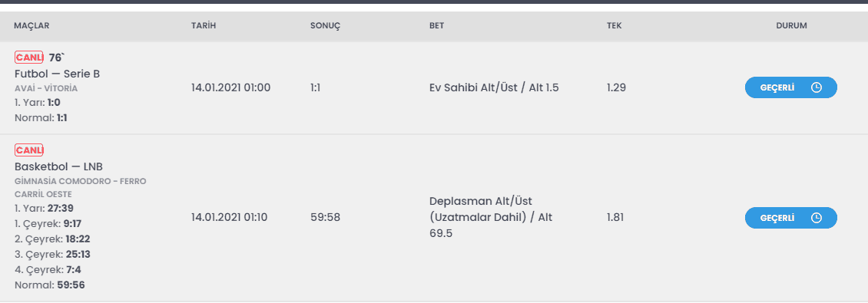Click the clock icon in Avai bet status
Screen dimensions: 868x303
coord(816,87)
